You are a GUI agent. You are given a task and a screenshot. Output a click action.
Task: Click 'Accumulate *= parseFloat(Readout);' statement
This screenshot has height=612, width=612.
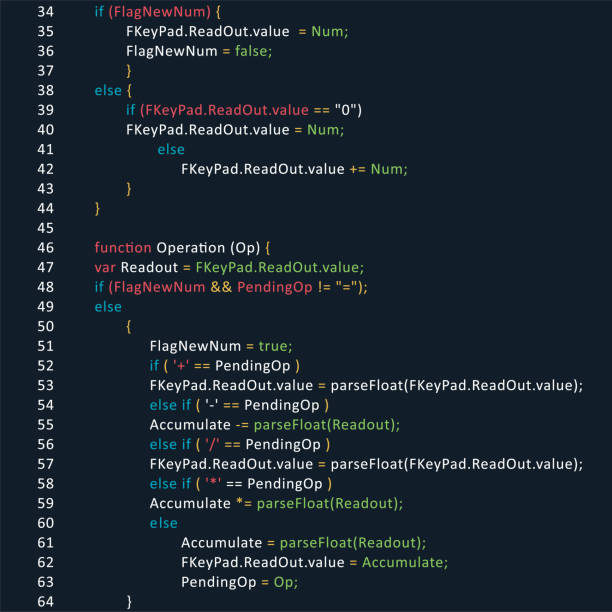click(x=276, y=503)
